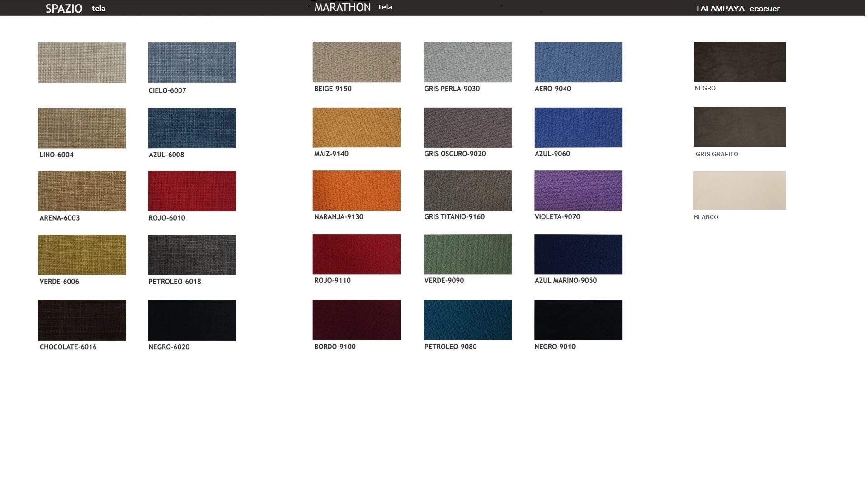Select the unlabeled light linen Spazio swatch
The image size is (868, 488).
coord(82,62)
